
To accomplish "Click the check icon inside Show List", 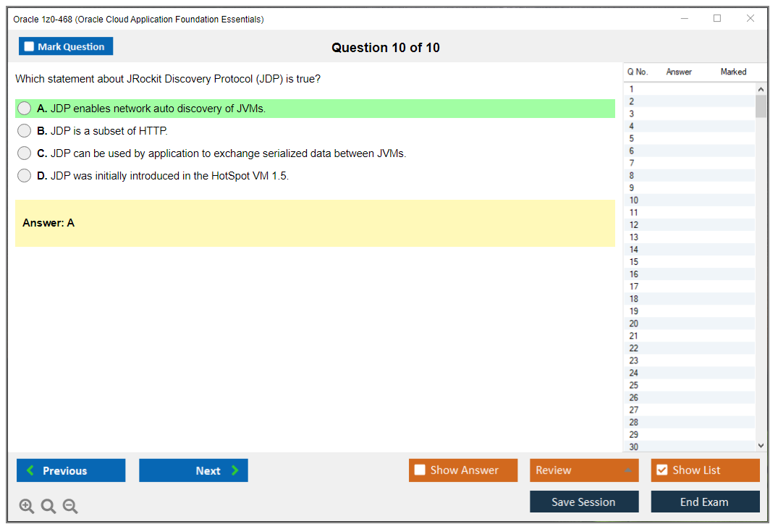I will [662, 470].
